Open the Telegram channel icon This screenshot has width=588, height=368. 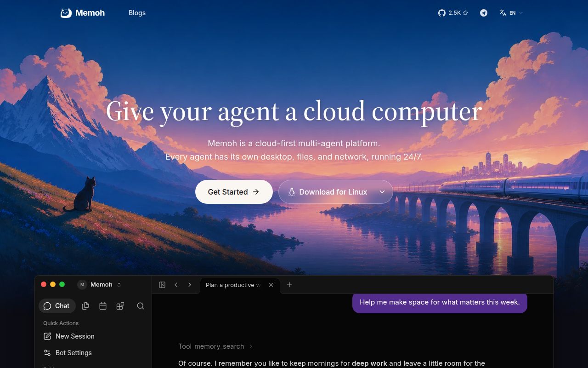click(x=484, y=13)
